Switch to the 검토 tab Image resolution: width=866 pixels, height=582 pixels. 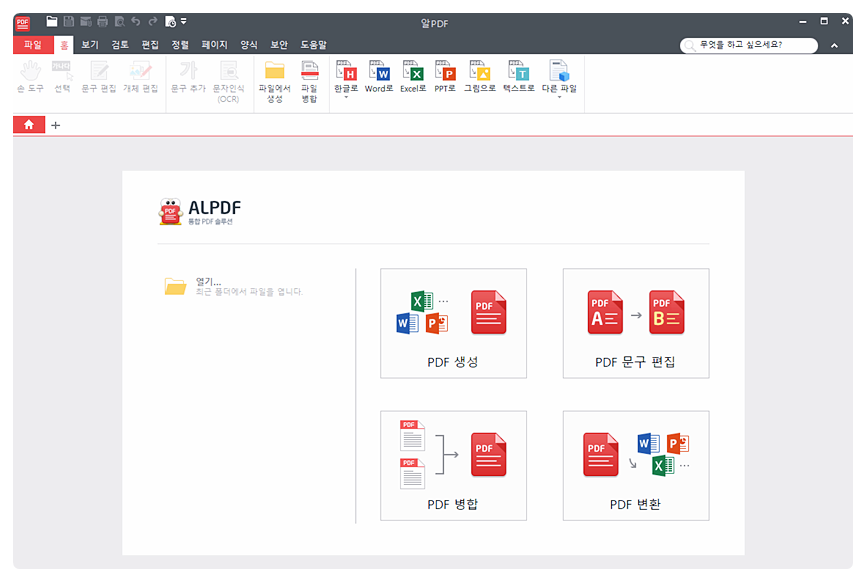click(x=119, y=45)
